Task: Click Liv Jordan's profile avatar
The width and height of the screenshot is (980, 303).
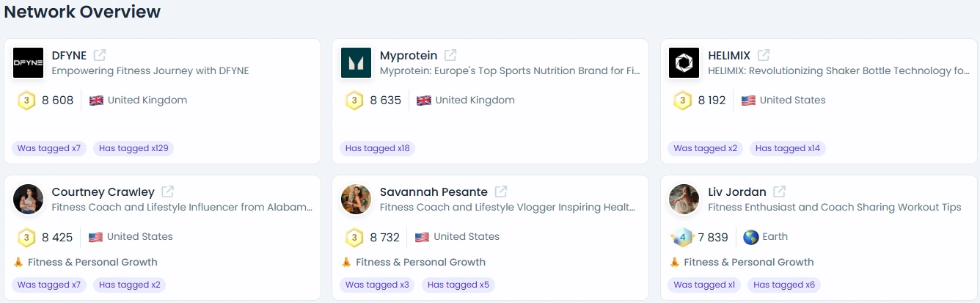Action: (x=684, y=199)
